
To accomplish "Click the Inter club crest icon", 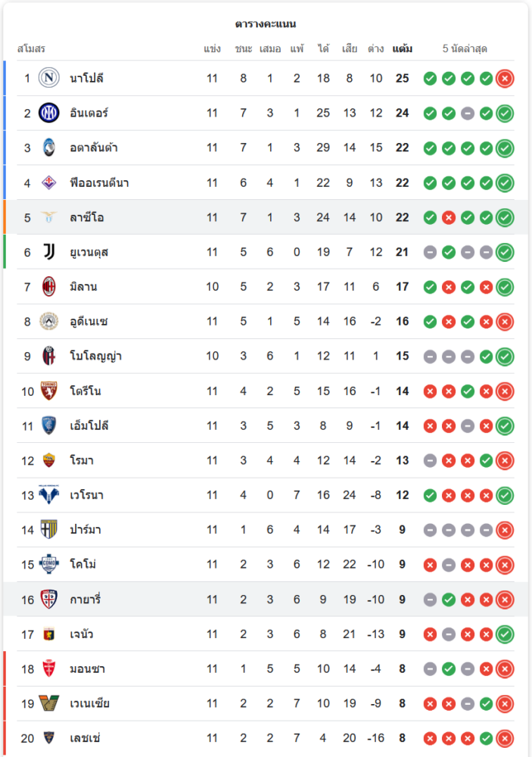I will (49, 113).
